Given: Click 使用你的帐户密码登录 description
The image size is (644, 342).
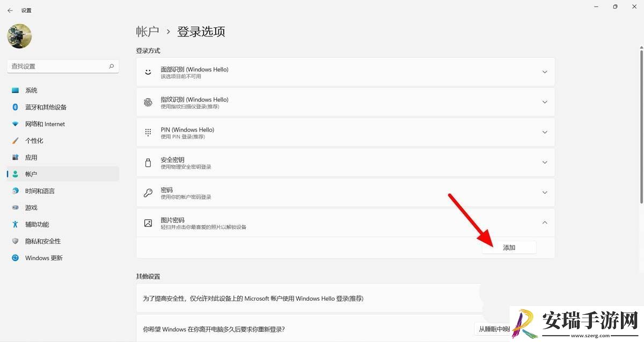Looking at the screenshot, I should tap(186, 197).
